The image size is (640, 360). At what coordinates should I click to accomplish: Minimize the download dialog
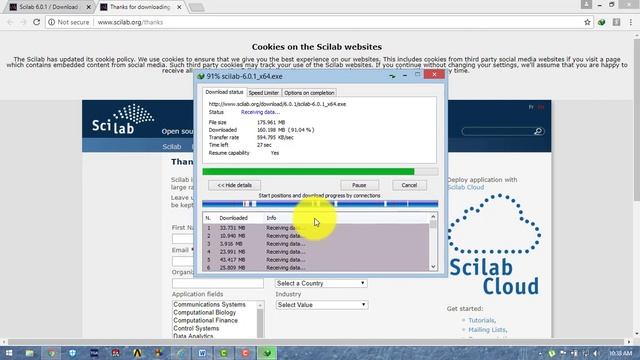[404, 75]
